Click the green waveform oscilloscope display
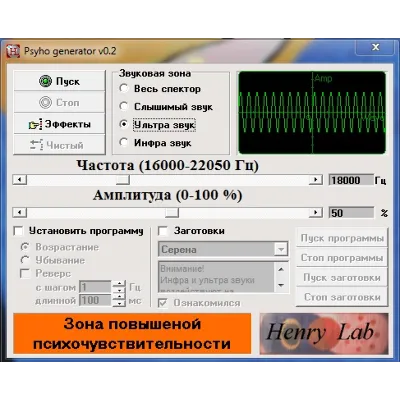This screenshot has width=400, height=400. coord(312,113)
